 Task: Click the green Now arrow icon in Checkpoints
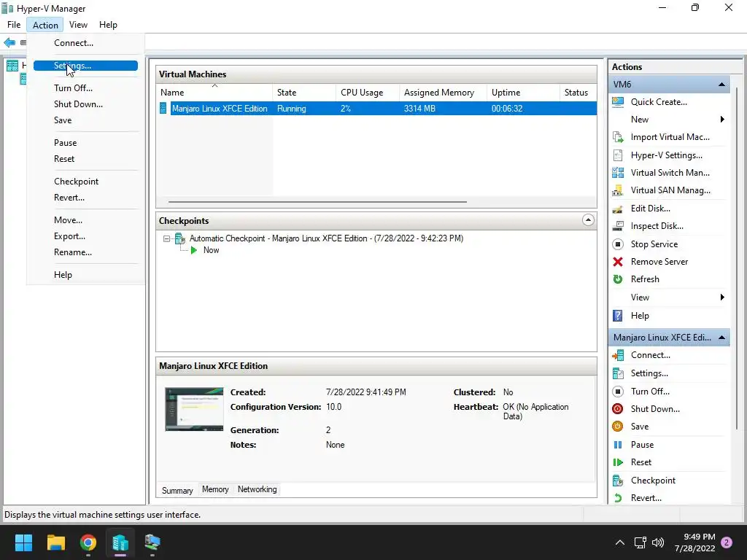pyautogui.click(x=194, y=251)
